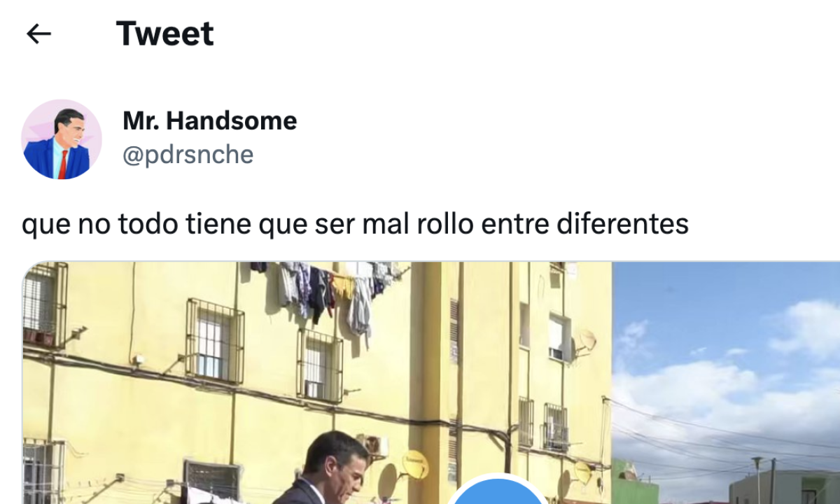Image resolution: width=840 pixels, height=504 pixels.
Task: Click the yellow satellite dish in the image
Action: point(414,464)
